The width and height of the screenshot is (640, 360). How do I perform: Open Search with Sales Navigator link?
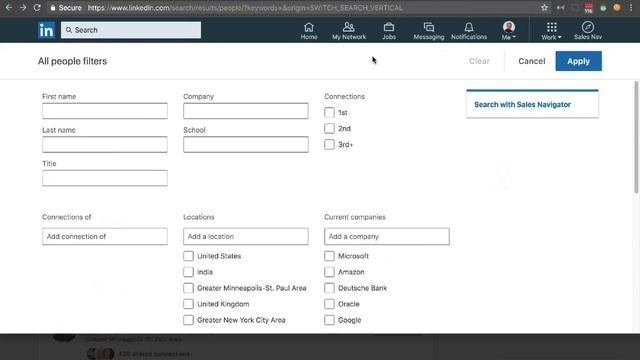pos(522,104)
